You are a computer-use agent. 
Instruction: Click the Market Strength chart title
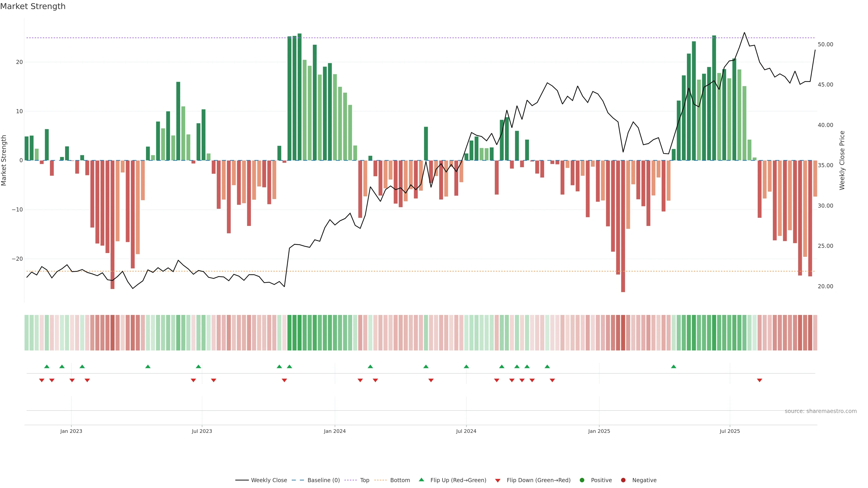tap(33, 6)
